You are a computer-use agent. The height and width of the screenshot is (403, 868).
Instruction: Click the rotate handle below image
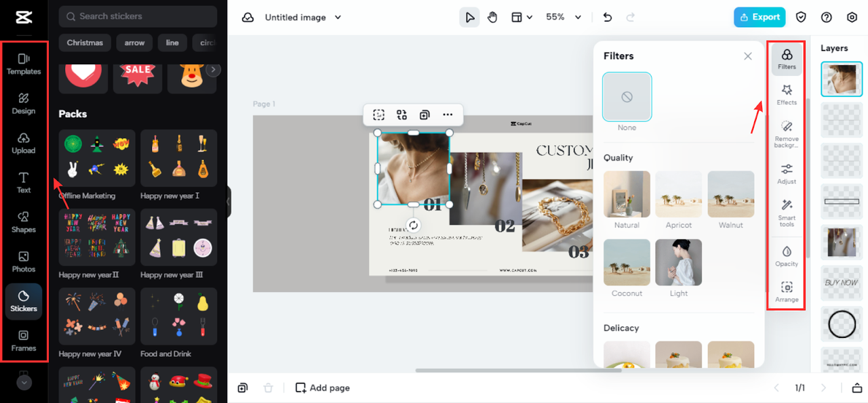[413, 226]
